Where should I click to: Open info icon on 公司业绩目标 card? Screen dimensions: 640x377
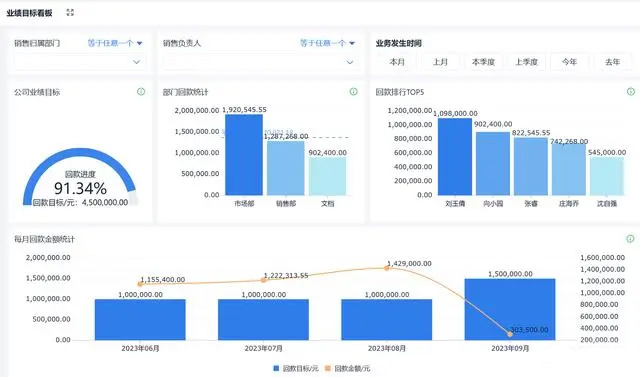point(141,92)
